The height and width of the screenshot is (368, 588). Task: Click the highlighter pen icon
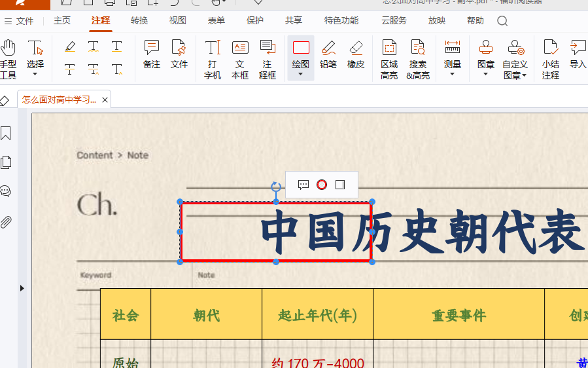coord(71,46)
